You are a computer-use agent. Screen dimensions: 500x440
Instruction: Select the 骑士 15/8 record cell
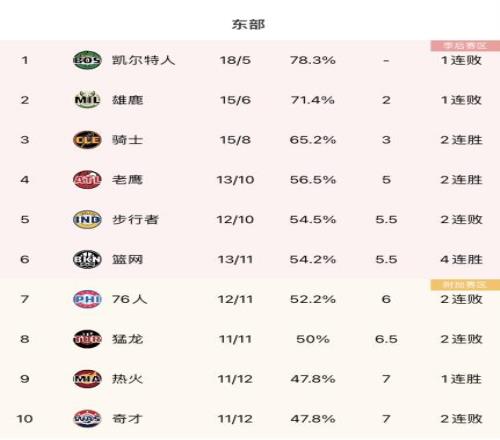click(x=235, y=140)
